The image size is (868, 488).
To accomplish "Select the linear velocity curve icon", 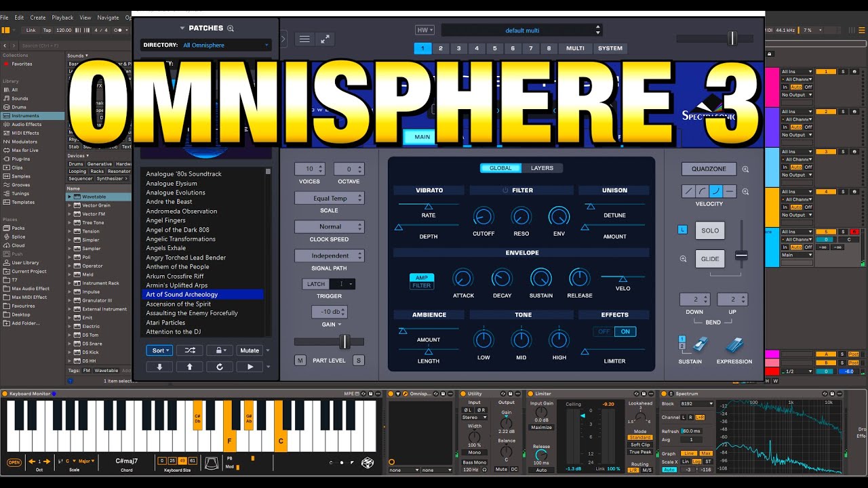I will [x=688, y=192].
